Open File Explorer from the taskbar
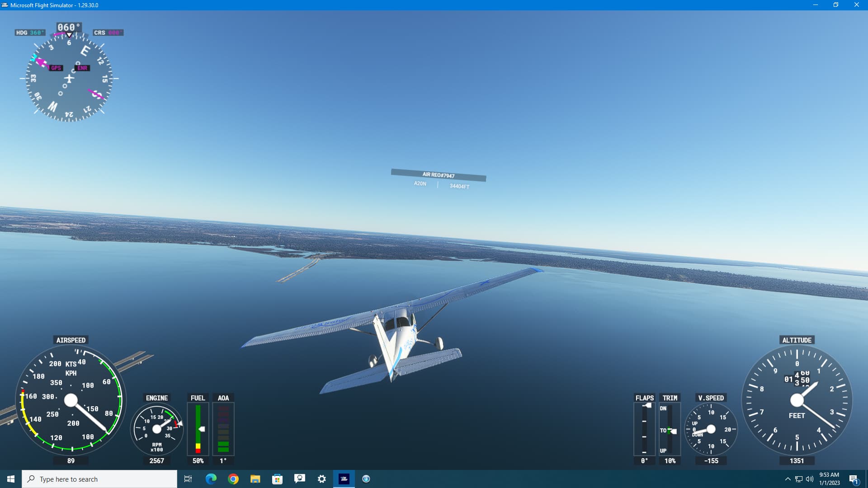868x488 pixels. (255, 479)
